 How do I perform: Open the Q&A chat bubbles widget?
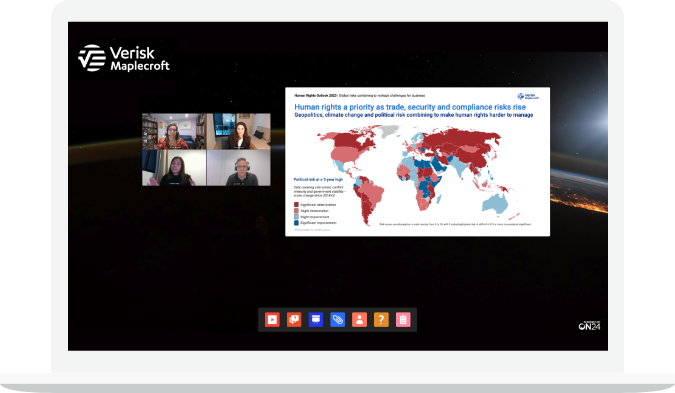pyautogui.click(x=294, y=320)
